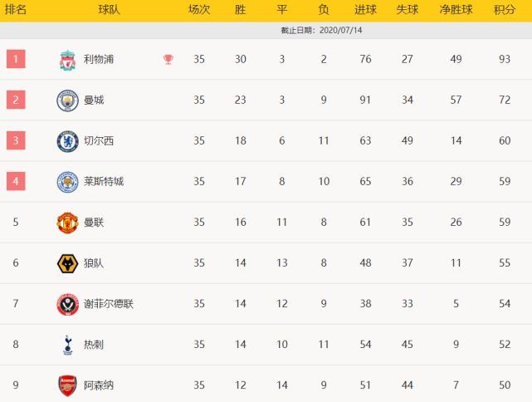This screenshot has width=532, height=402.
Task: Click the Chelsea club crest icon
Action: 67,140
